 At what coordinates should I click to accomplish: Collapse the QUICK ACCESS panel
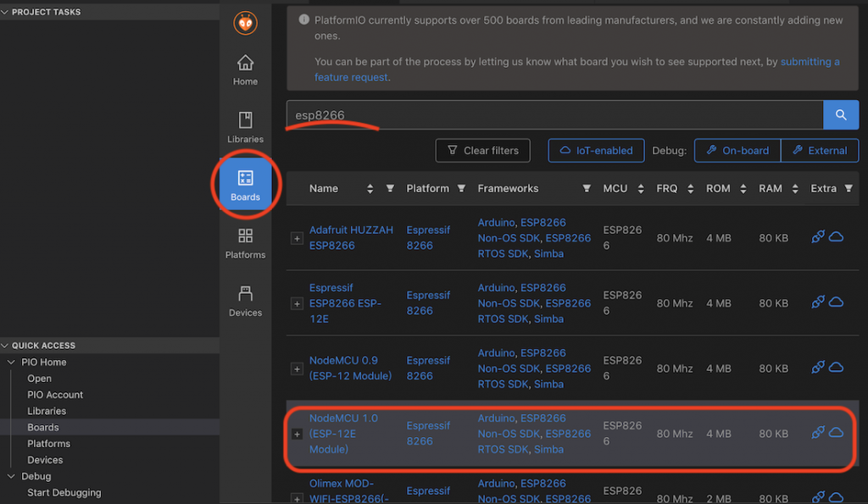5,346
